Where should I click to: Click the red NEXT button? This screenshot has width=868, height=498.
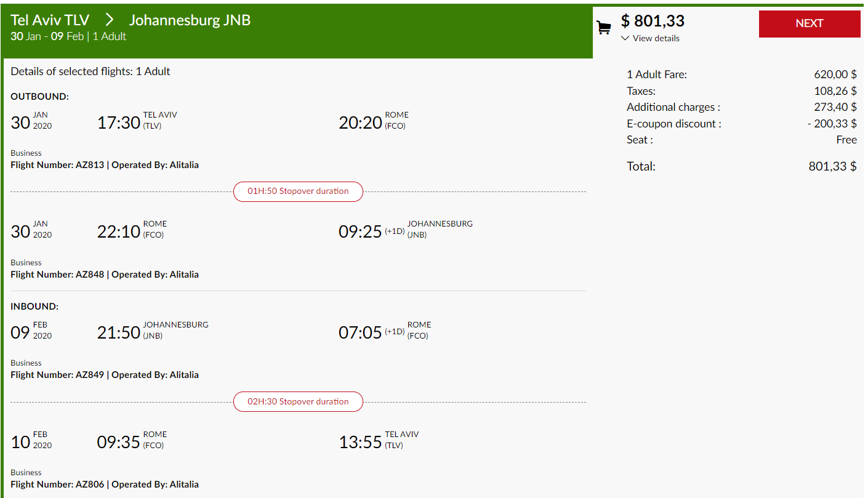click(x=810, y=23)
